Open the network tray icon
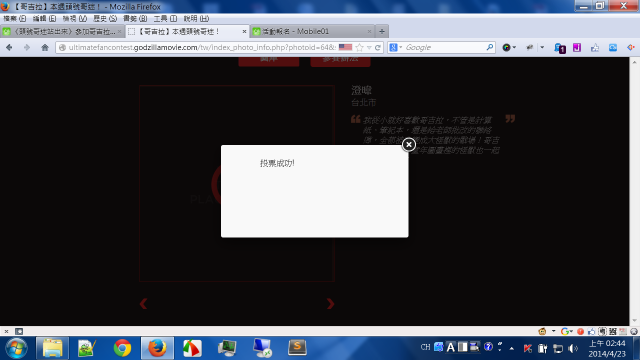Viewport: 640px width, 360px height. tap(558, 348)
